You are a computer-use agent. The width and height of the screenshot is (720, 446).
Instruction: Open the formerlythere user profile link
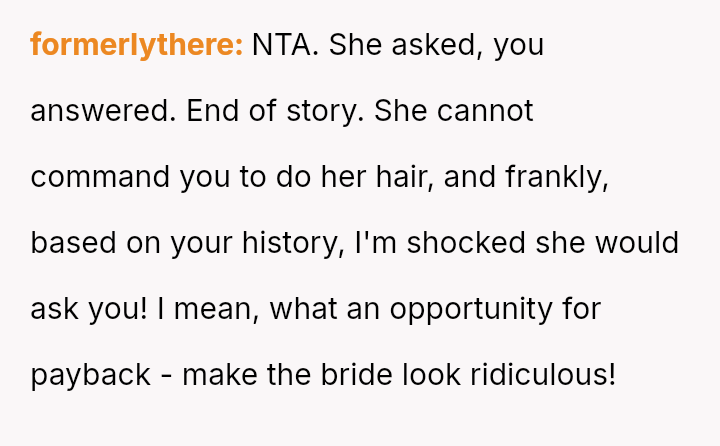coord(136,45)
